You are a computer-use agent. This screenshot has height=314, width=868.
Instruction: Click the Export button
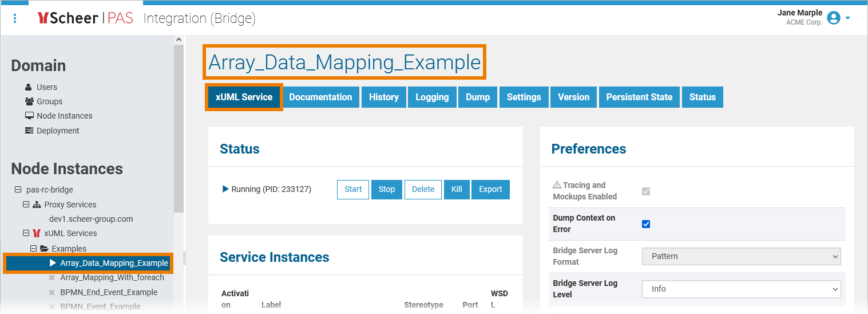(x=490, y=190)
